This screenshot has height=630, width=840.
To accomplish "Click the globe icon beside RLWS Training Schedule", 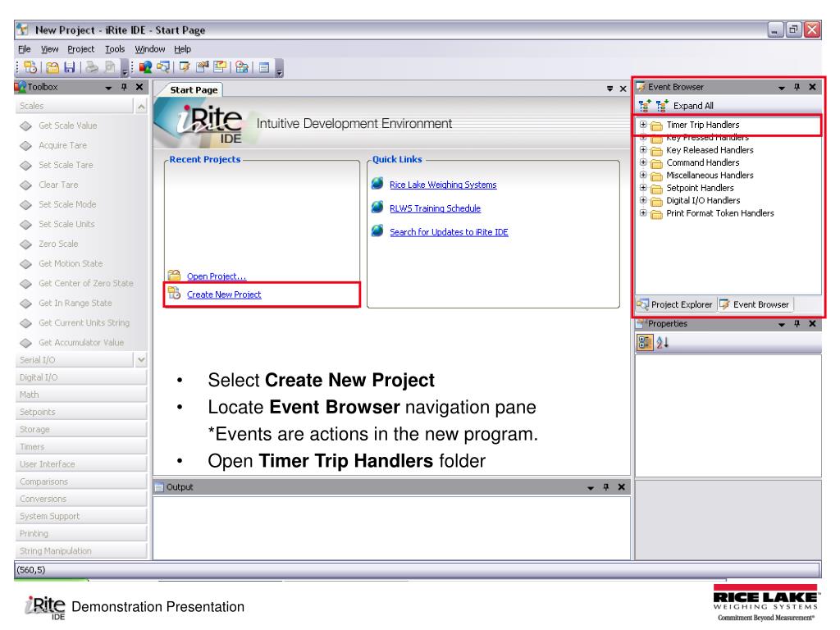I will click(377, 208).
